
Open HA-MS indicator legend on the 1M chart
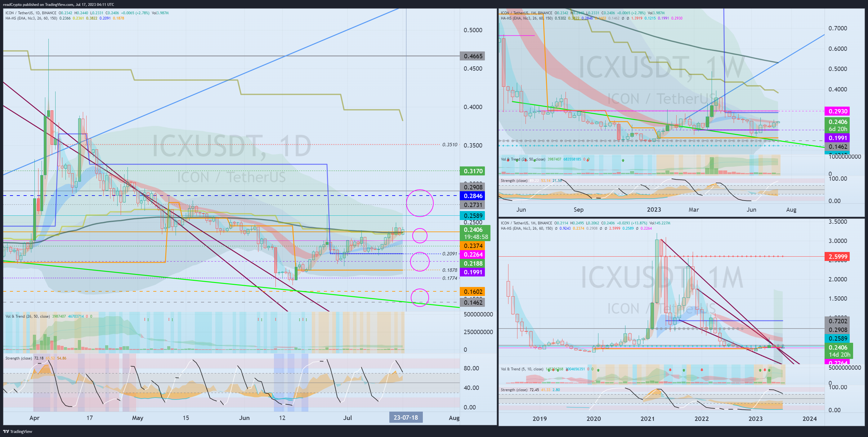[526, 228]
